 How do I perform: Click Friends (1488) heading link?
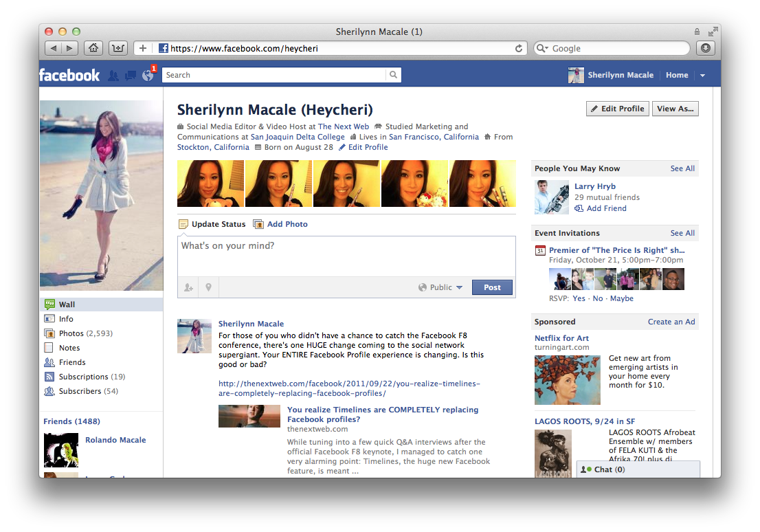pyautogui.click(x=71, y=421)
